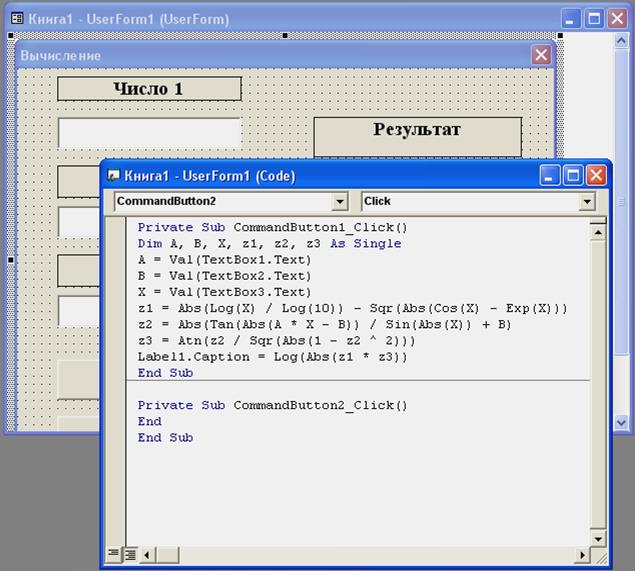Click the horizontal scrollbar left arrow

(x=147, y=553)
